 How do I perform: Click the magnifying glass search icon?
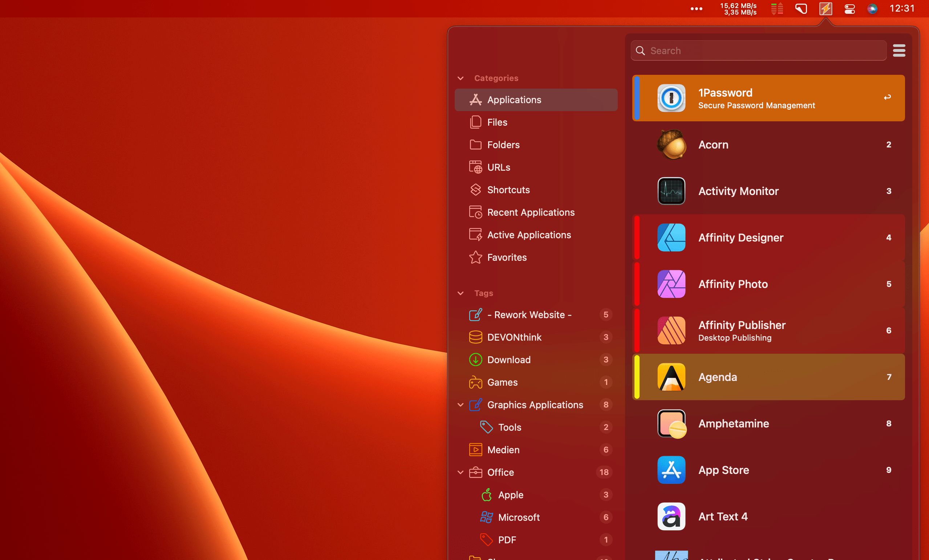(640, 50)
